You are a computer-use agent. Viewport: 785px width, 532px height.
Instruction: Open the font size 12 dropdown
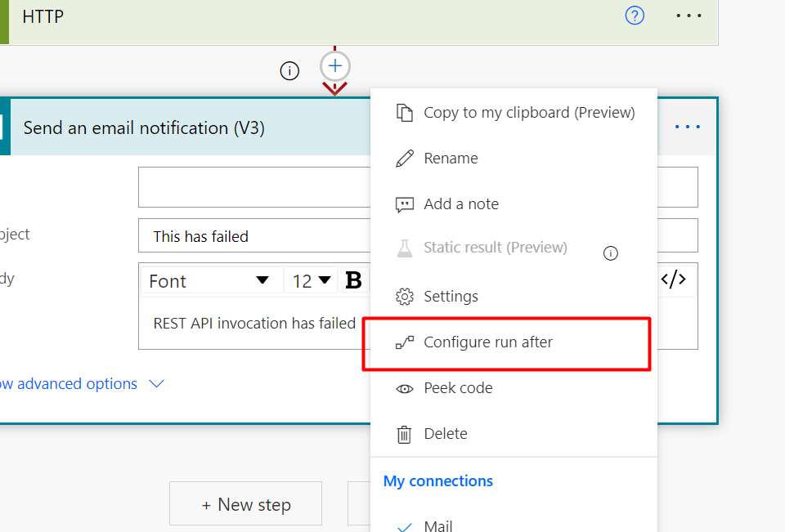point(312,280)
